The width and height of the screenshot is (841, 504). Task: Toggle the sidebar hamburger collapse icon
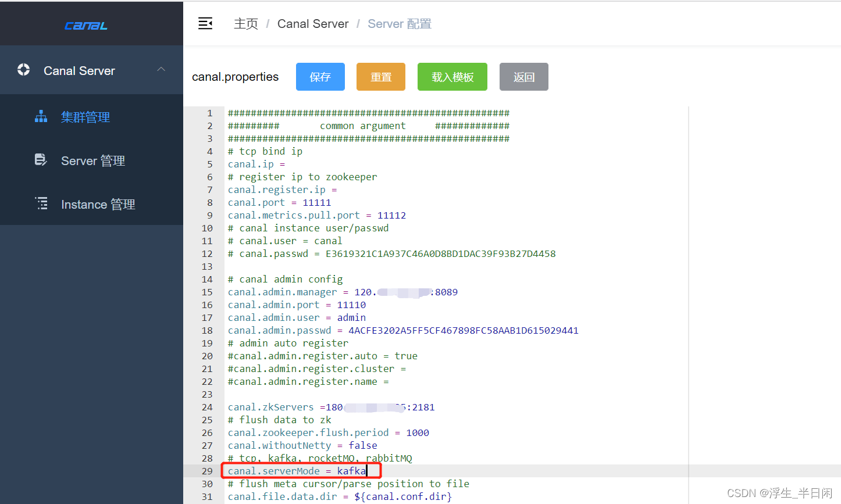[205, 23]
